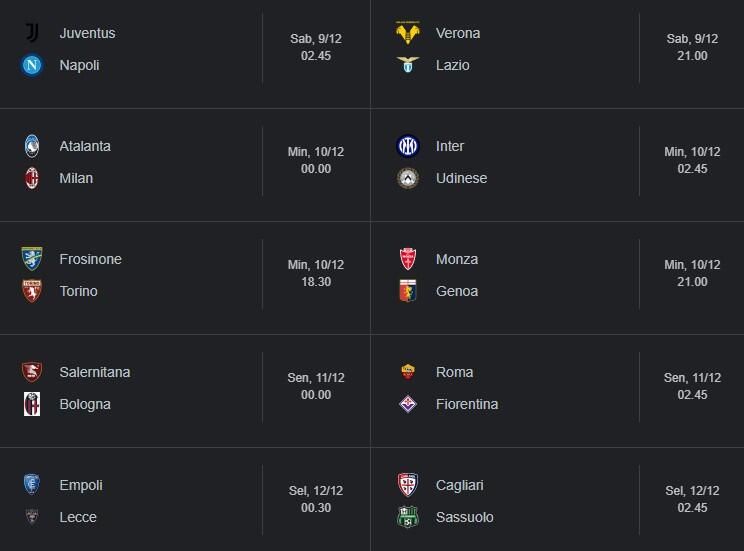Viewport: 744px width, 551px height.
Task: Select the Atalanta team badge
Action: click(32, 146)
